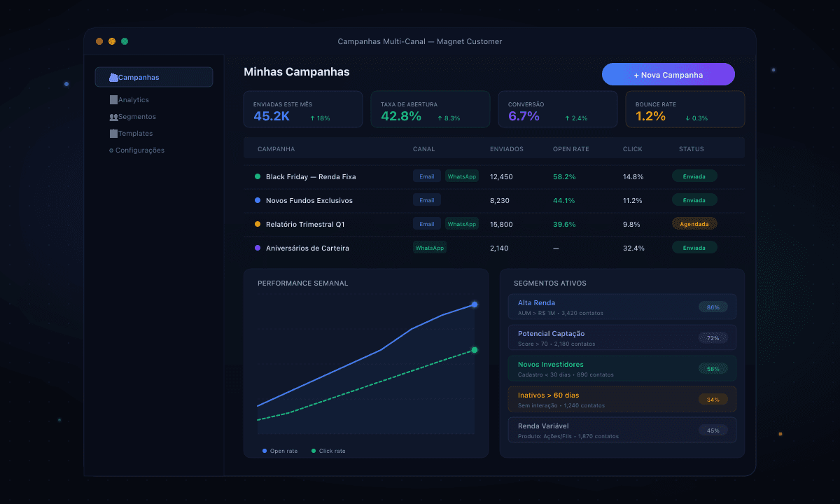Expand the Inativos > 60 dias segment
This screenshot has width=840, height=504.
pyautogui.click(x=622, y=399)
